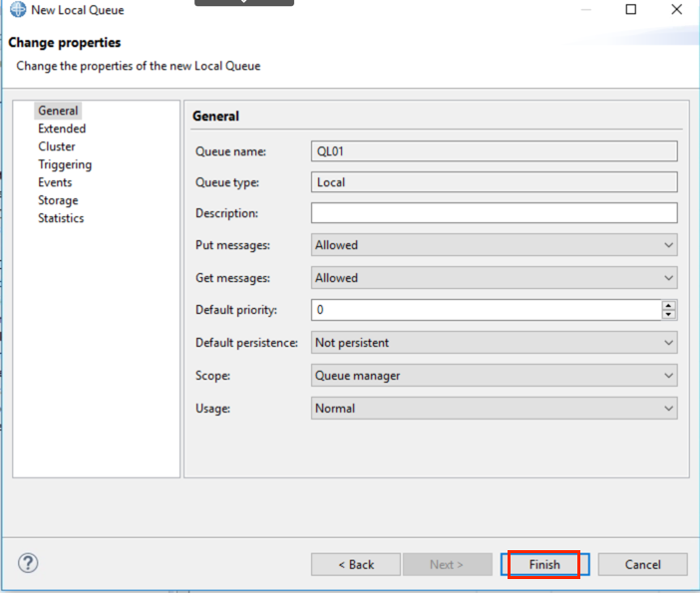Open the Extended properties page
The width and height of the screenshot is (700, 593).
pos(62,129)
